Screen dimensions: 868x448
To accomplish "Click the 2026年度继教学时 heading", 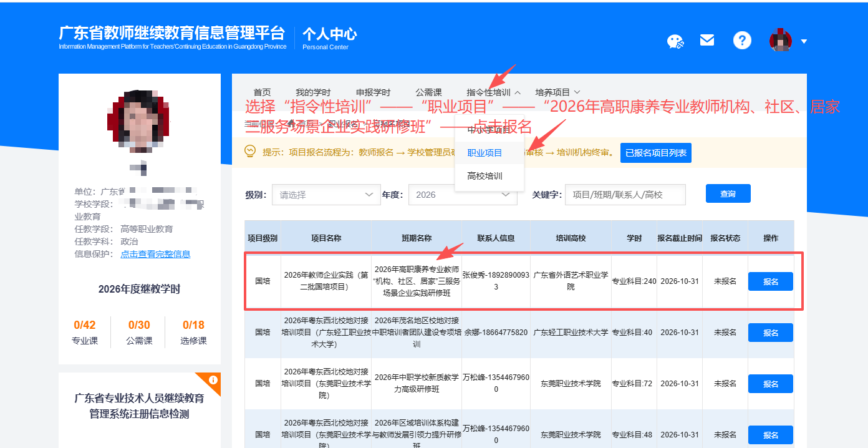I will (x=139, y=289).
